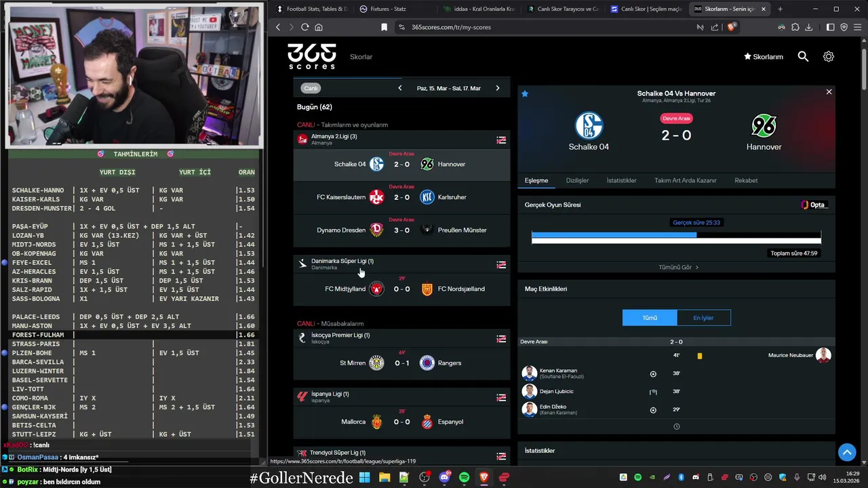Click the blue real-time progress bar

tap(614, 235)
